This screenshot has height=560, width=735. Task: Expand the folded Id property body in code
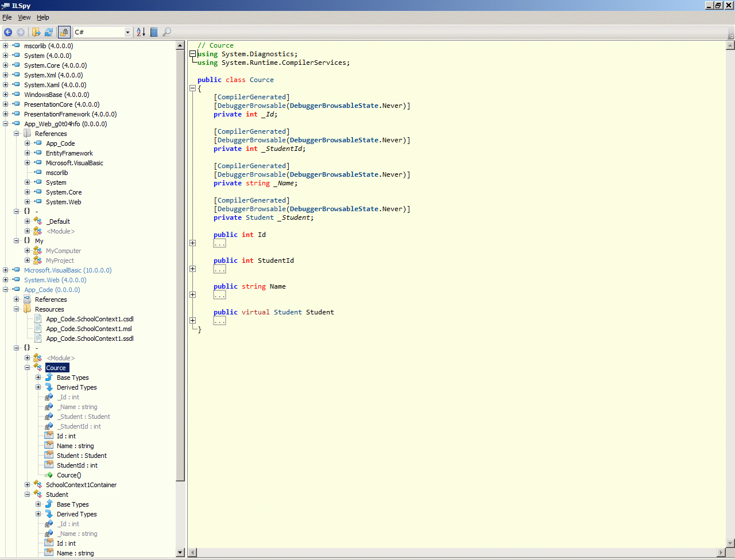pos(192,243)
